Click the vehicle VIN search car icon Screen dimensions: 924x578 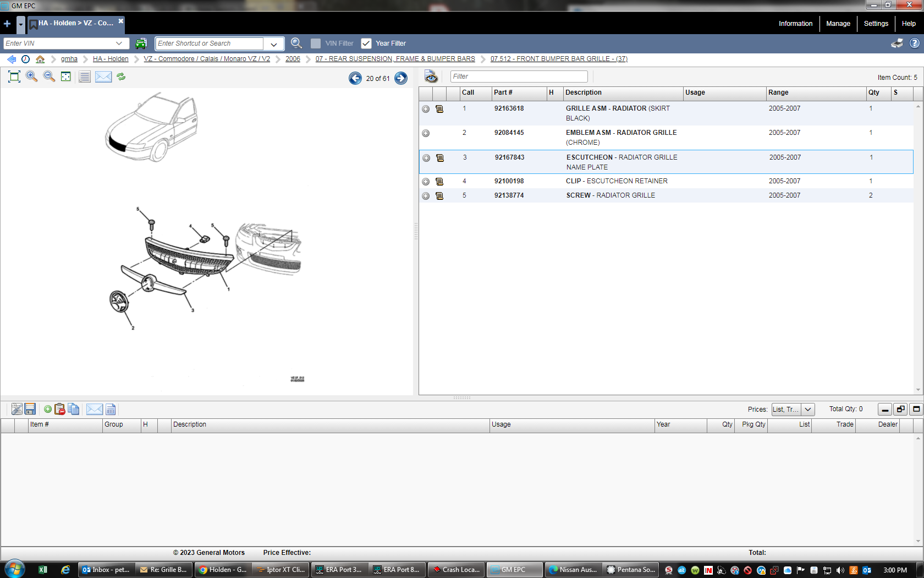[x=141, y=43]
